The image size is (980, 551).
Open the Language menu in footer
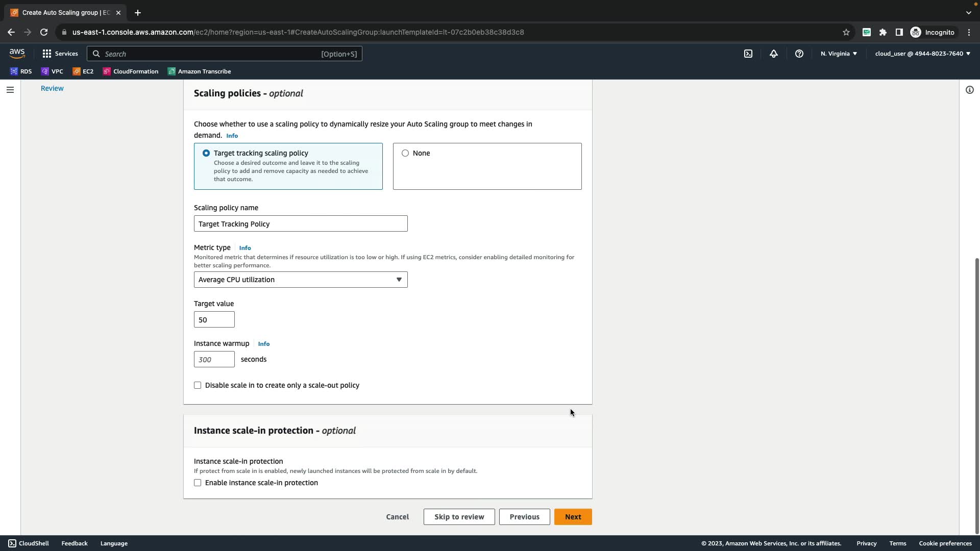point(114,543)
